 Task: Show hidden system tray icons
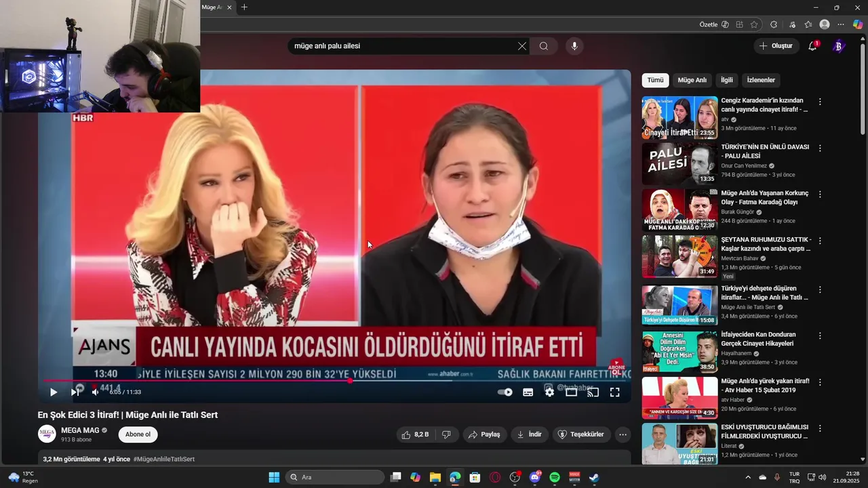pyautogui.click(x=748, y=477)
